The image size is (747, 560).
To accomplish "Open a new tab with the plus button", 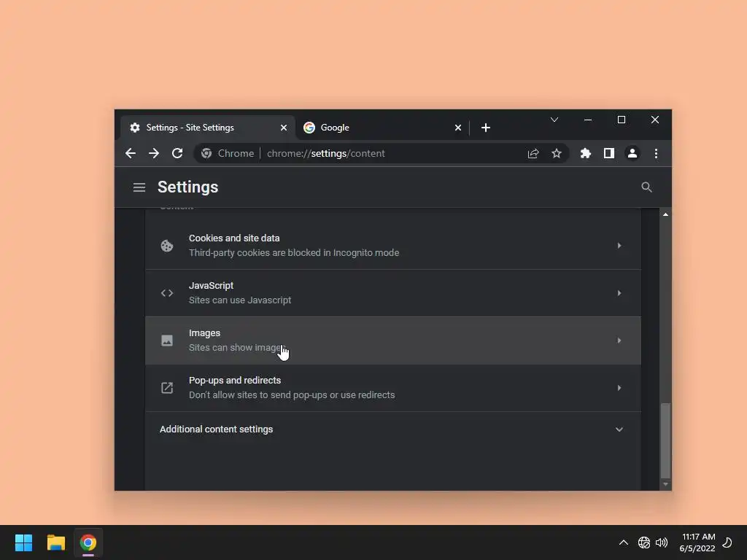I will tap(485, 128).
